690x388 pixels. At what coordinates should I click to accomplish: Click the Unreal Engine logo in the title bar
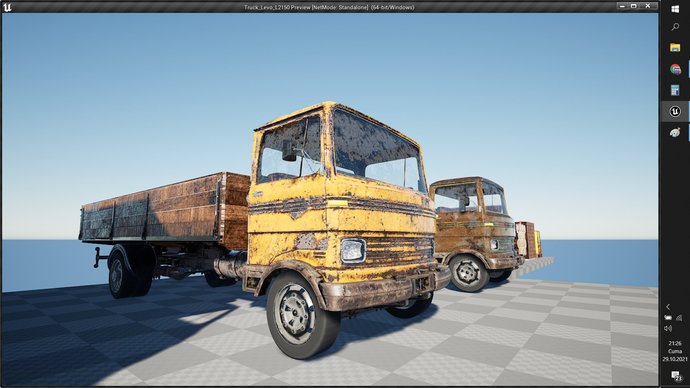(x=7, y=7)
